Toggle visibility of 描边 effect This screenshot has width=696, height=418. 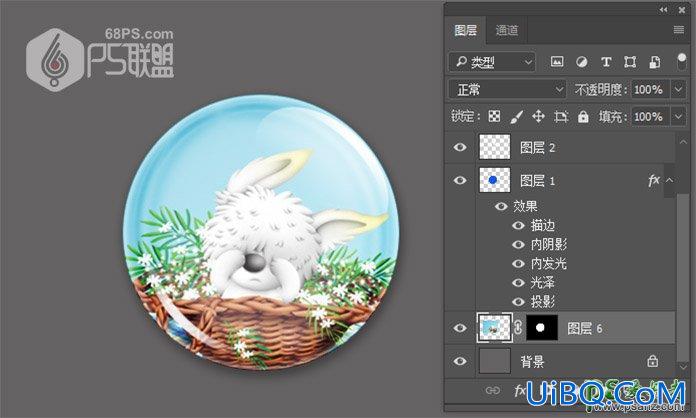518,225
